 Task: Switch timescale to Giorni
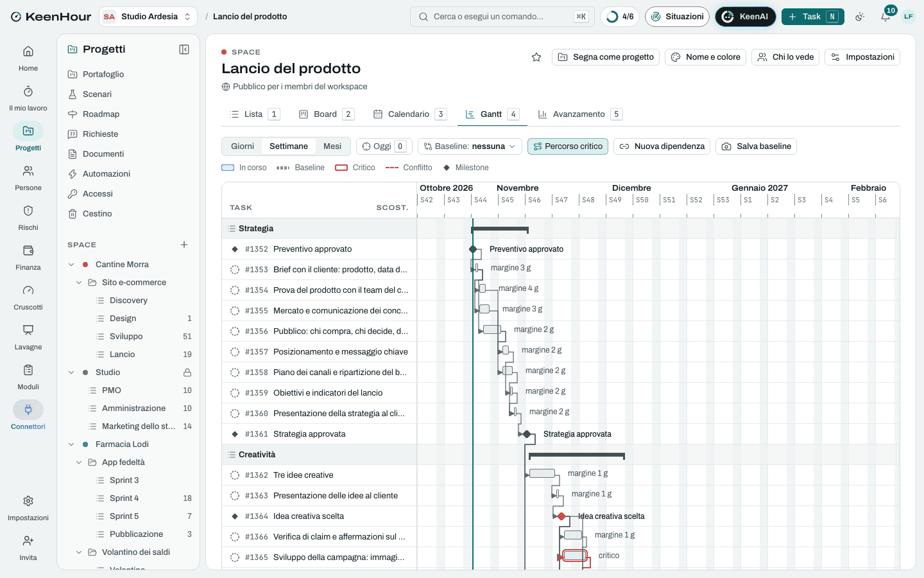click(x=243, y=146)
